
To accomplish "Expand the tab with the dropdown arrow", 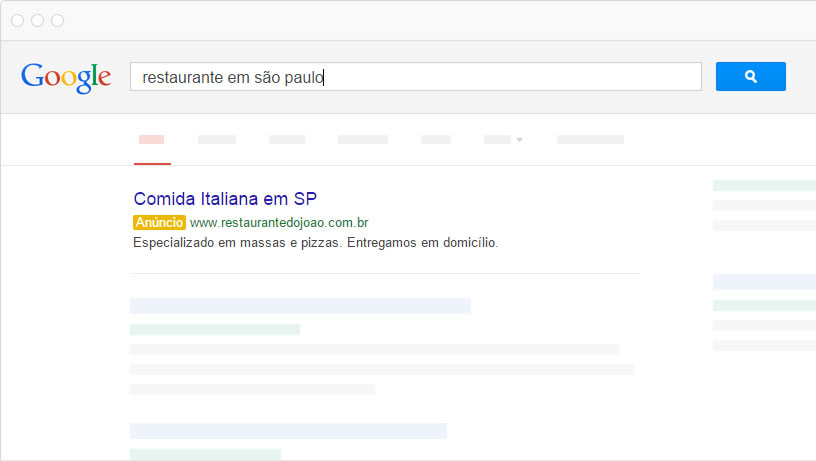I will tap(504, 140).
